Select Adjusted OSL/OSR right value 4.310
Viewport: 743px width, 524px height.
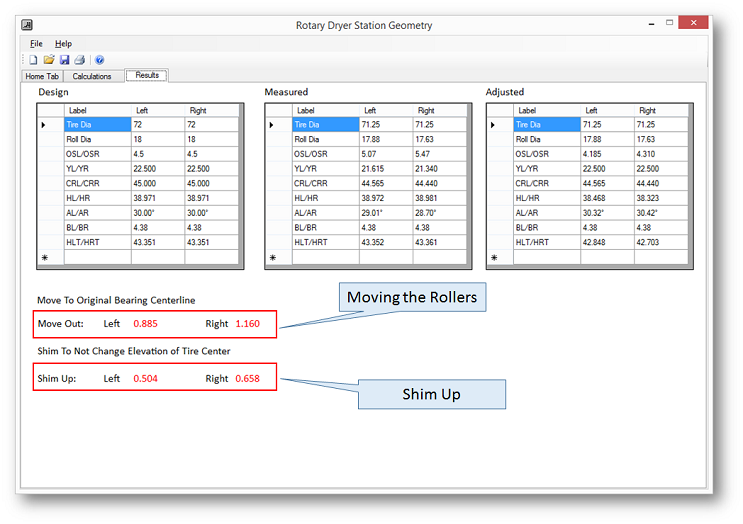[661, 154]
